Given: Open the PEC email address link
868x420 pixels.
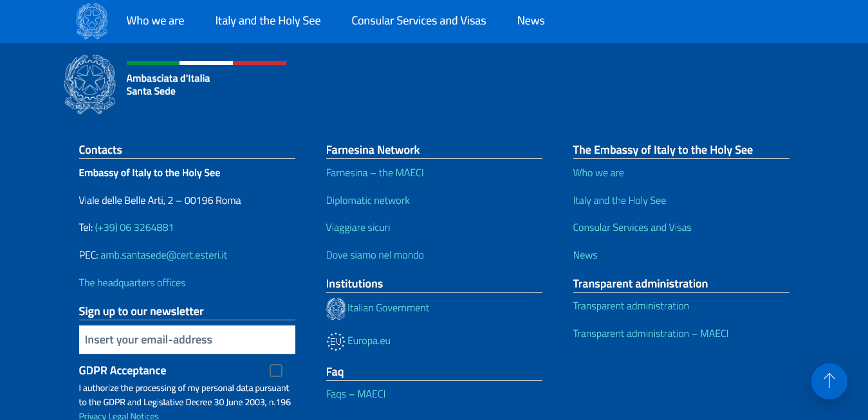Looking at the screenshot, I should click(x=163, y=255).
